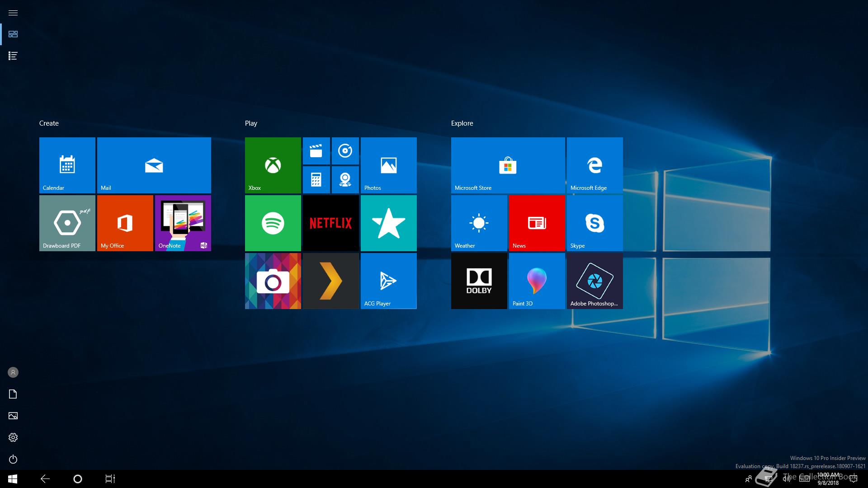This screenshot has width=868, height=488.
Task: Click the Explore group header
Action: click(462, 123)
